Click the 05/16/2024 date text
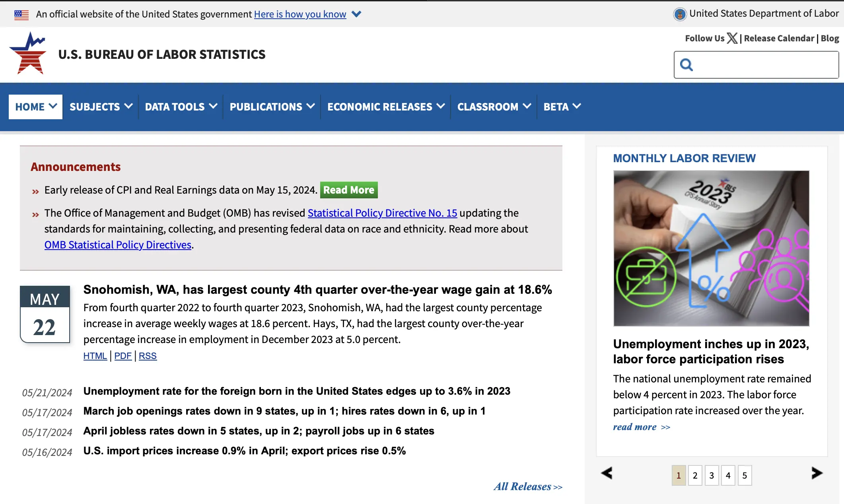844x504 pixels. click(x=47, y=452)
